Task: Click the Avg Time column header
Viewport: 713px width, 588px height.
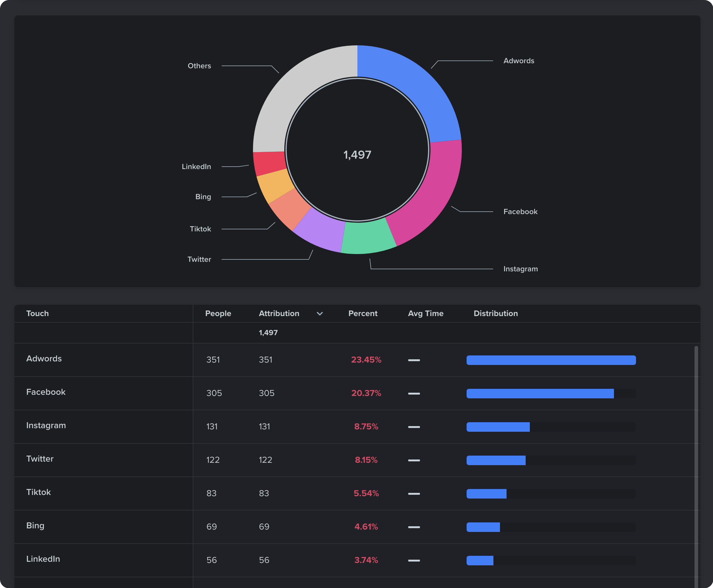Action: pyautogui.click(x=426, y=313)
